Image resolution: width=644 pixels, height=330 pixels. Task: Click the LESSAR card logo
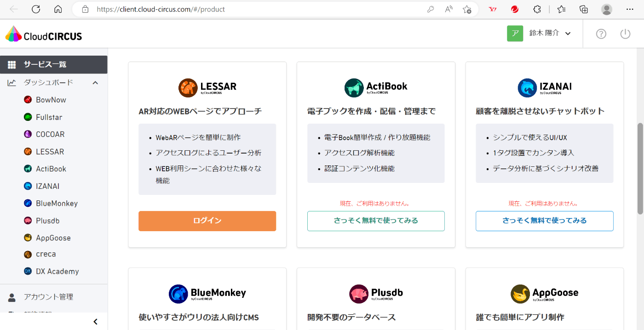207,87
